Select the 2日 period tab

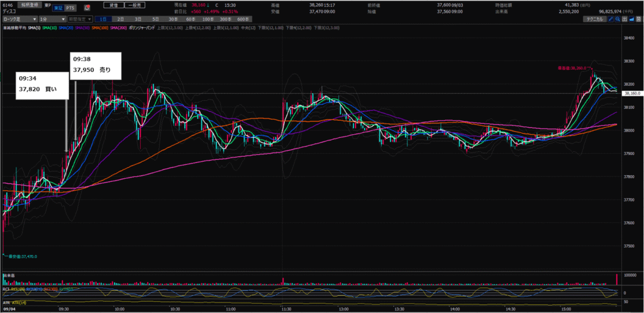click(x=120, y=19)
